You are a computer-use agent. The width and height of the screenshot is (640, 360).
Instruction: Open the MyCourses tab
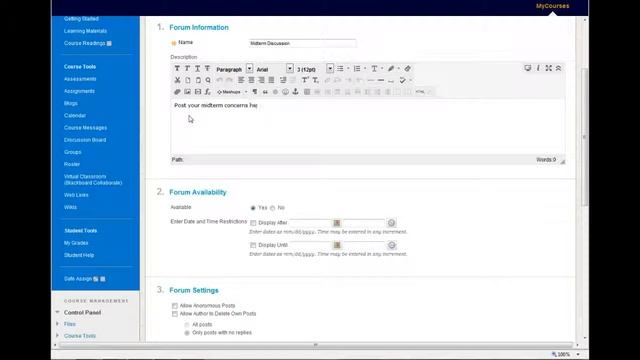click(552, 6)
